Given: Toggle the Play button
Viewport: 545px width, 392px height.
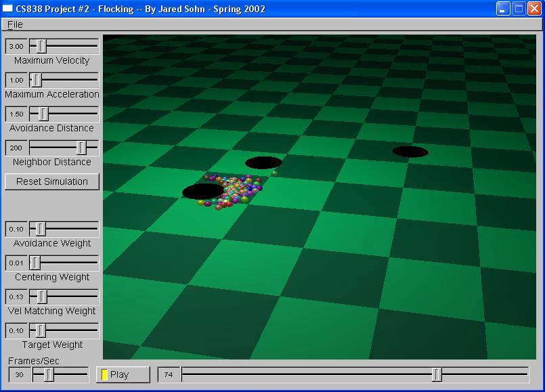Looking at the screenshot, I should tap(123, 374).
